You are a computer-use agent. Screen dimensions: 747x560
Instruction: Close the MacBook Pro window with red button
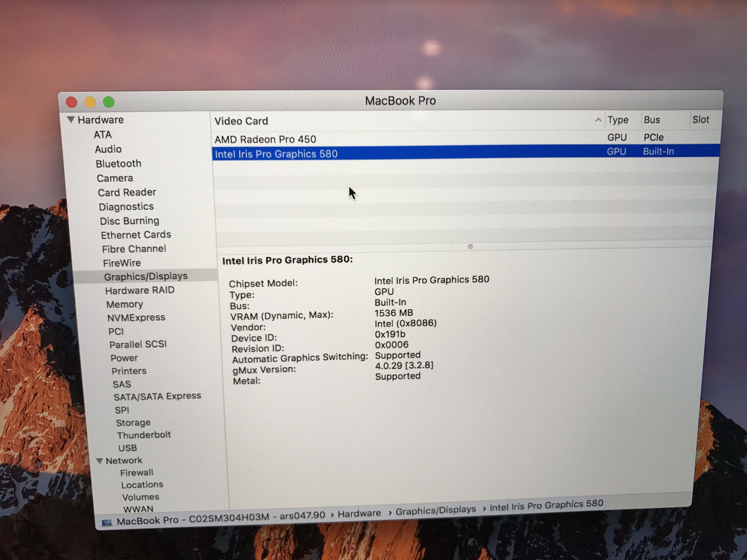72,102
